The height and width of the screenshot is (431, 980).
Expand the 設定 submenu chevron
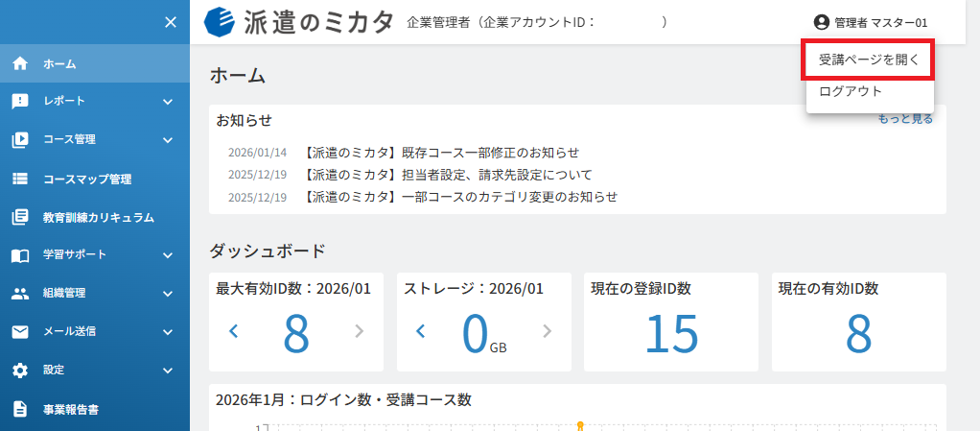pyautogui.click(x=168, y=371)
